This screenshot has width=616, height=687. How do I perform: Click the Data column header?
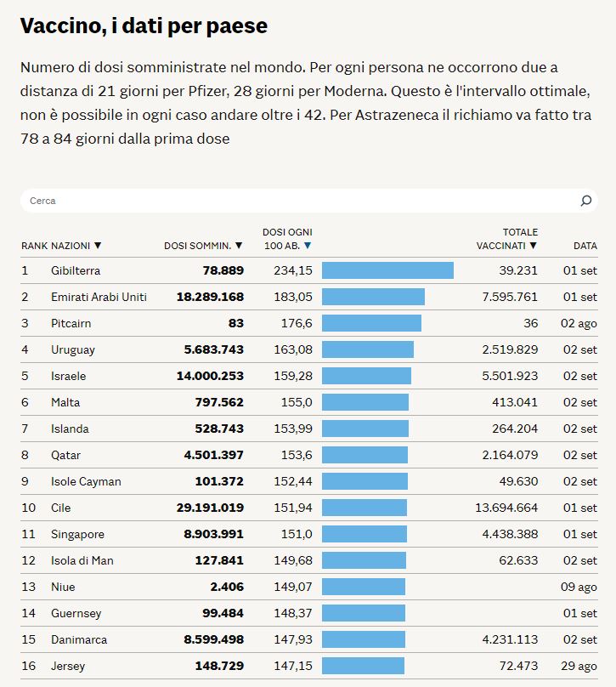click(x=585, y=246)
